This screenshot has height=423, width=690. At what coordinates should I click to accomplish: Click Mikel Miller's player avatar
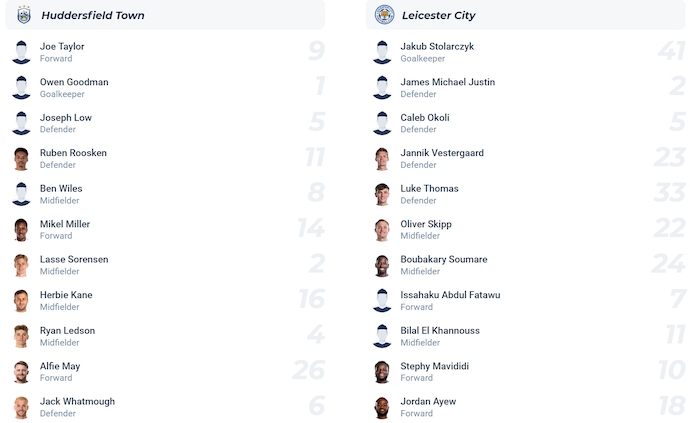pos(22,230)
